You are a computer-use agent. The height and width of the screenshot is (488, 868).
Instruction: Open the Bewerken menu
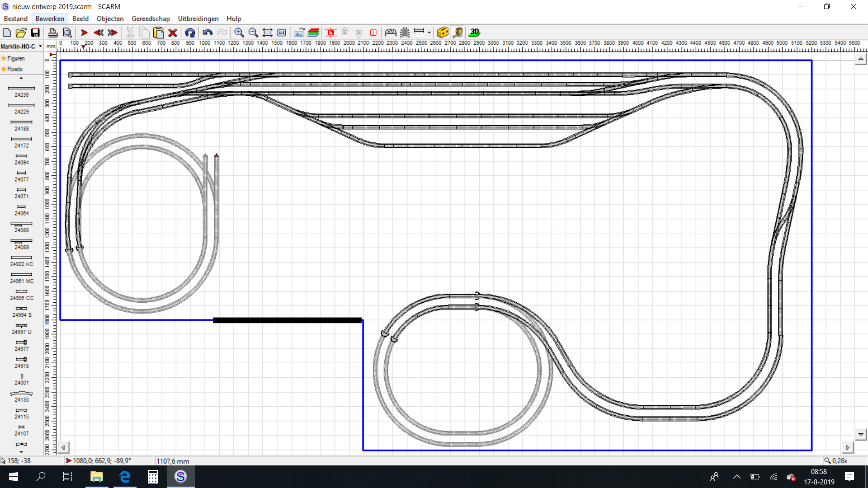point(50,19)
